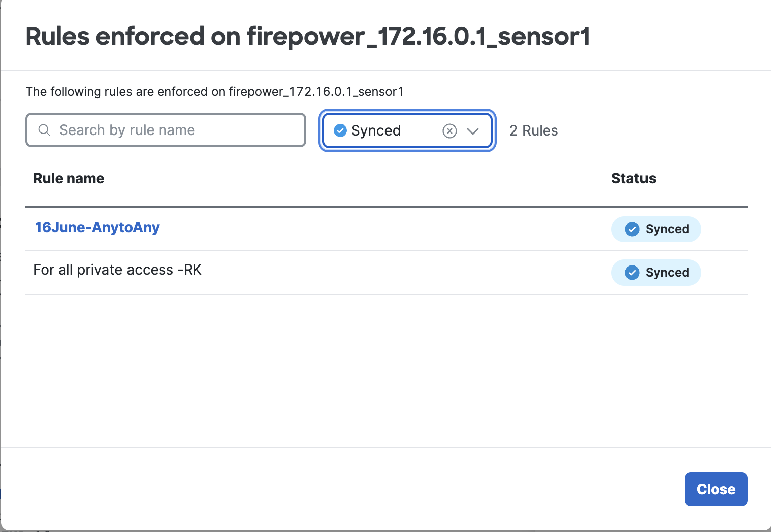Click the Rule name column header
Screen dimensions: 771x532
pyautogui.click(x=69, y=178)
